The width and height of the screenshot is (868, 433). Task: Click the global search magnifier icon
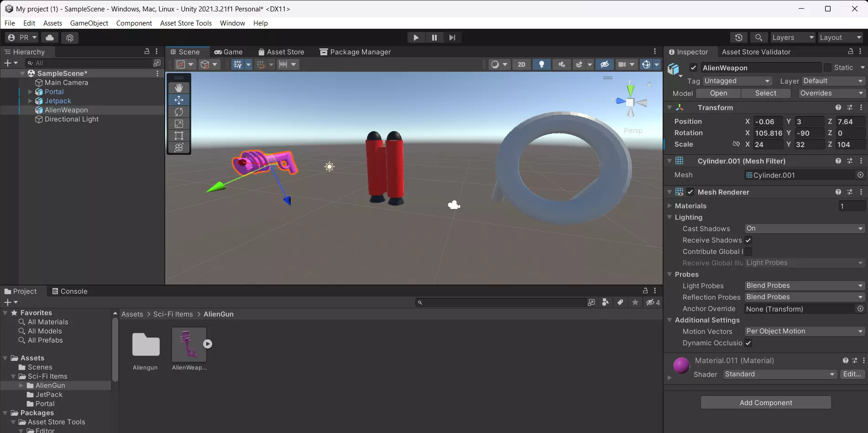point(758,37)
